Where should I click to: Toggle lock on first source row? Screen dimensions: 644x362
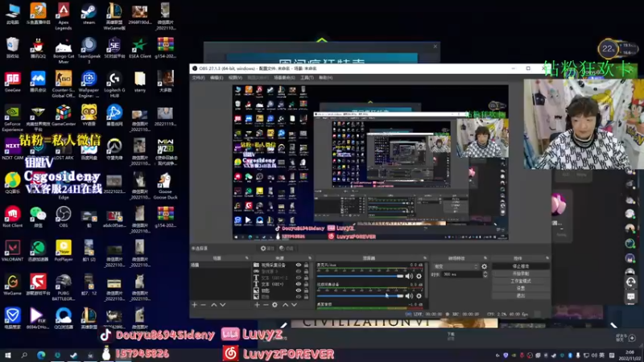tap(306, 265)
